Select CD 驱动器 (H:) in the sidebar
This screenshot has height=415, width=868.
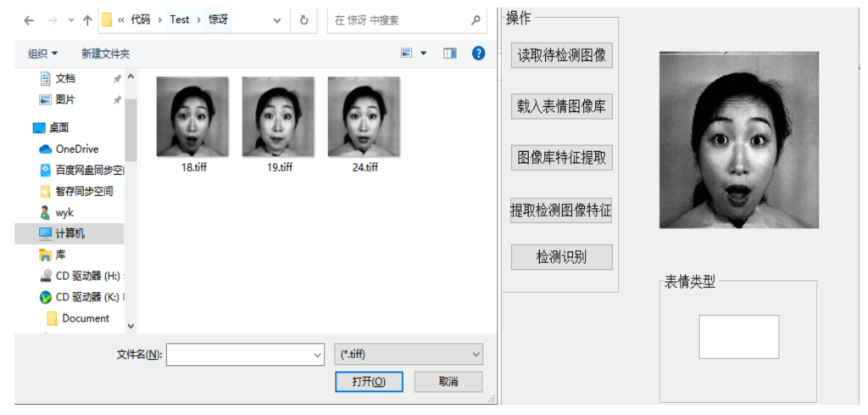(x=82, y=276)
